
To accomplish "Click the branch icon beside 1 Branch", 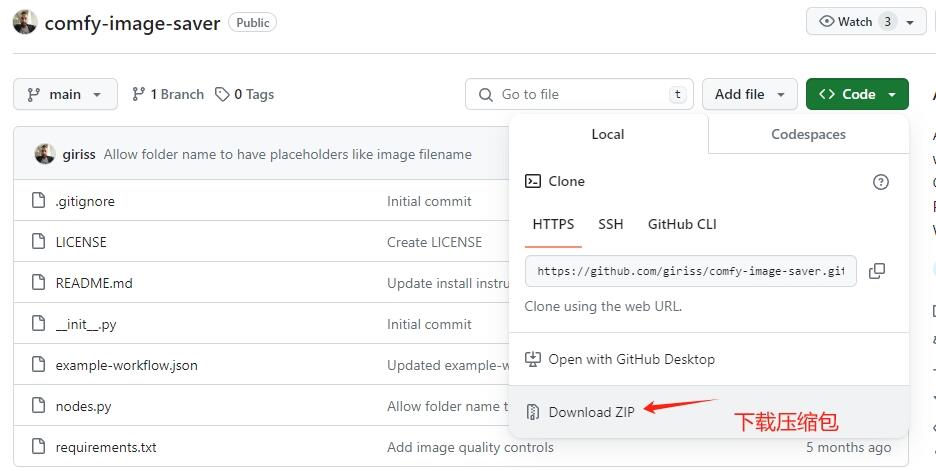I will (x=139, y=94).
